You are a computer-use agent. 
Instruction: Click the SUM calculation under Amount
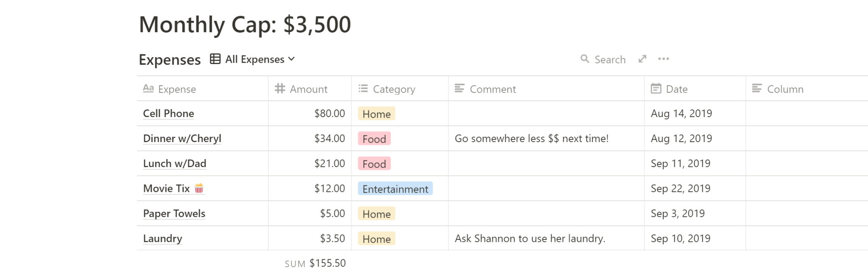point(315,263)
